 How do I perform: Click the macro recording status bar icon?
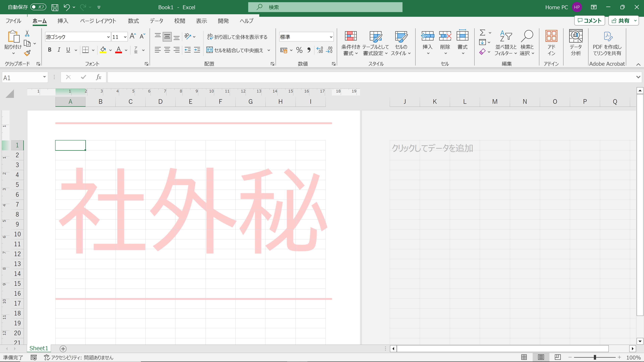(x=34, y=357)
